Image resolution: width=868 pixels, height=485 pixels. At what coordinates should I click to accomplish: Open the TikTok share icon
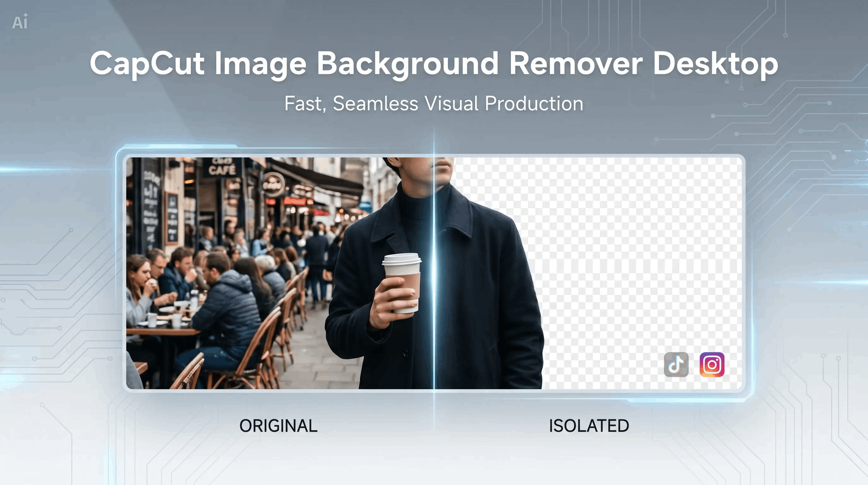676,364
